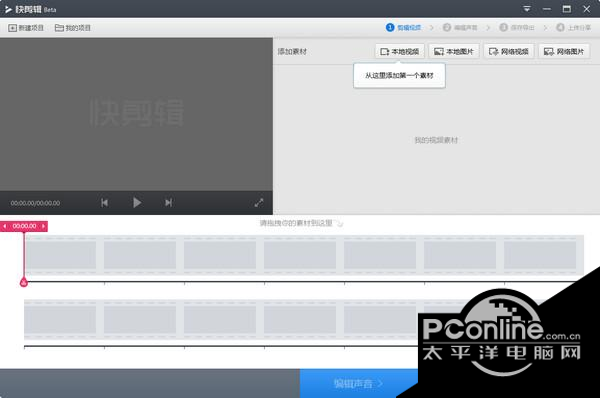Viewport: 600px width, 398px height.
Task: Open 我的项目 project folder
Action: click(x=73, y=28)
